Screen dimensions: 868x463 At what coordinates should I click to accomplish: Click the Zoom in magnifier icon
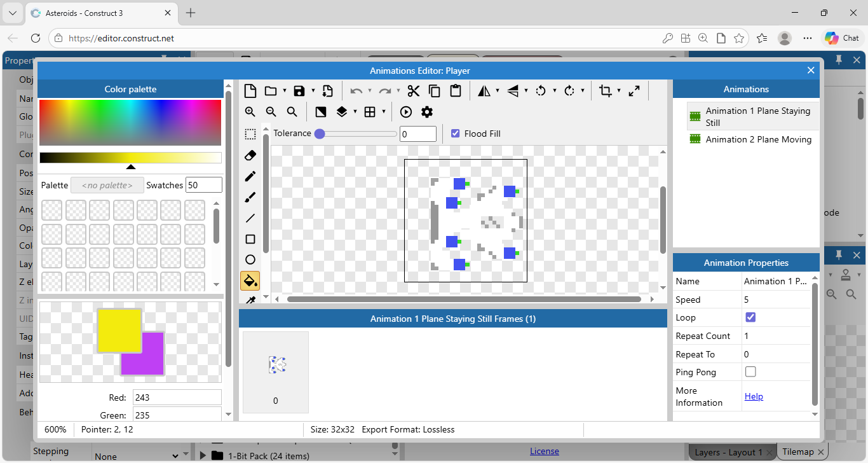tap(250, 112)
